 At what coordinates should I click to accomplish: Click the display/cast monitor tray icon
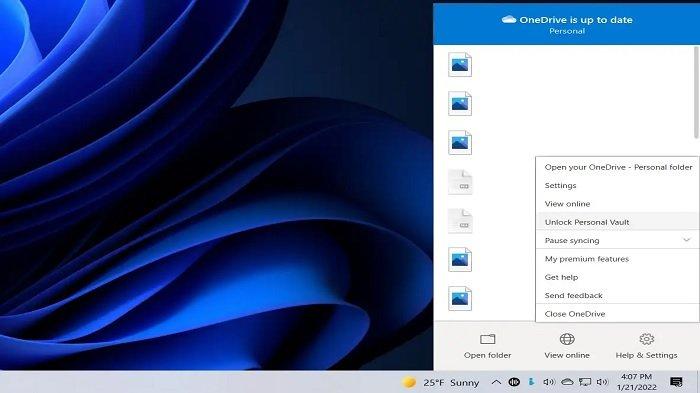[x=585, y=382]
